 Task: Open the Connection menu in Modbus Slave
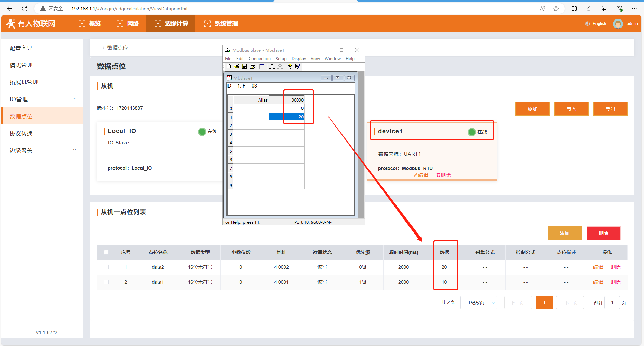tap(259, 59)
